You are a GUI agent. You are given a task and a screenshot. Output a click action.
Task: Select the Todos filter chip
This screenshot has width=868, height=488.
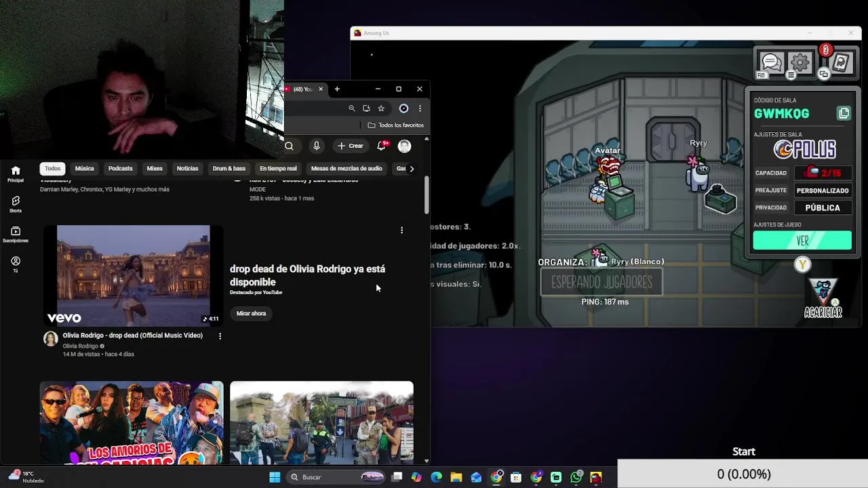(x=53, y=168)
